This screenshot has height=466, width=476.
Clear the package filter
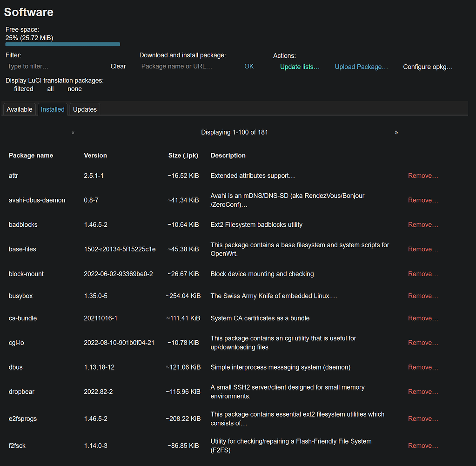[x=118, y=66]
